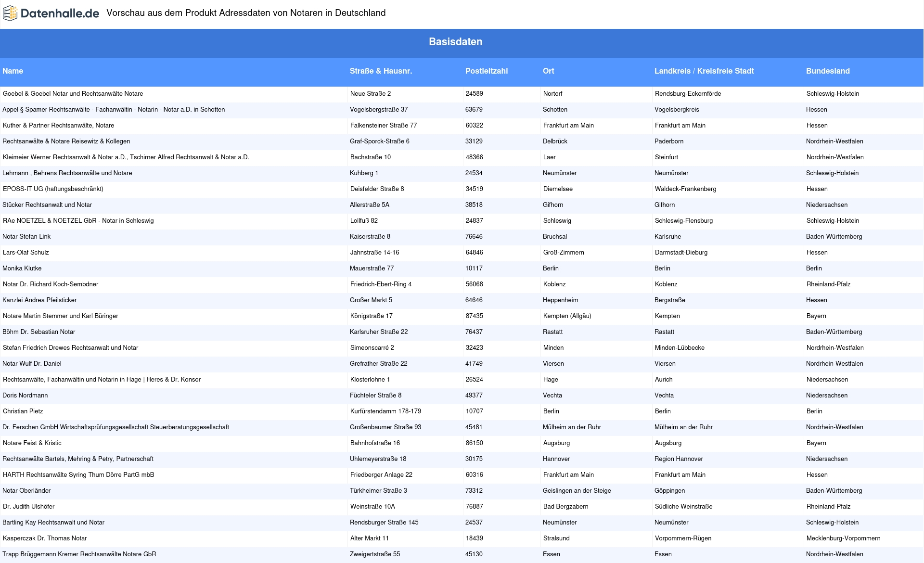
Task: Click the Basisdaten section header
Action: pos(455,42)
